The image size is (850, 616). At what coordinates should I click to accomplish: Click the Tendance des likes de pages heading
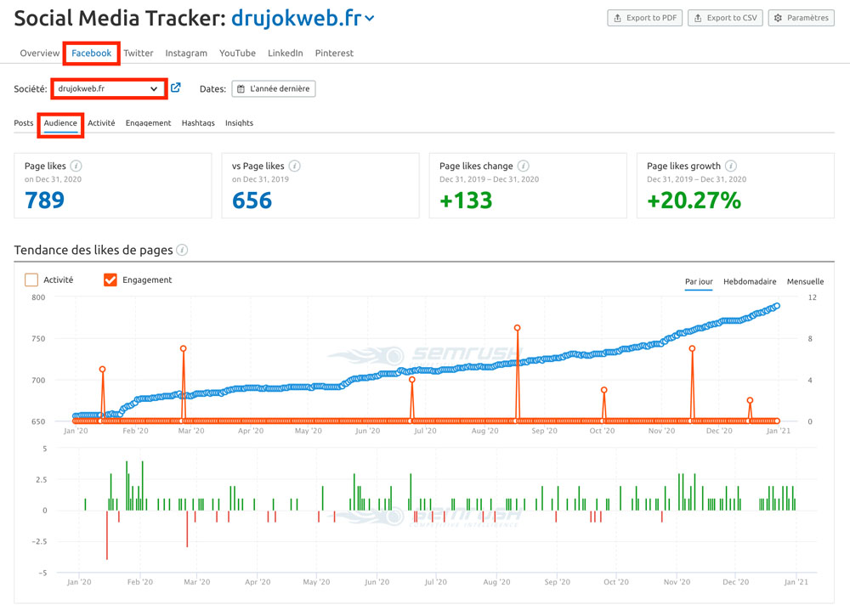(x=93, y=250)
